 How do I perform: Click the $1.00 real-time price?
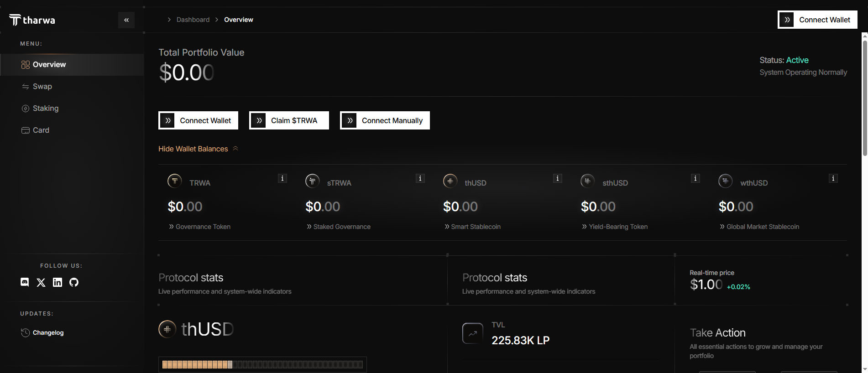point(706,285)
